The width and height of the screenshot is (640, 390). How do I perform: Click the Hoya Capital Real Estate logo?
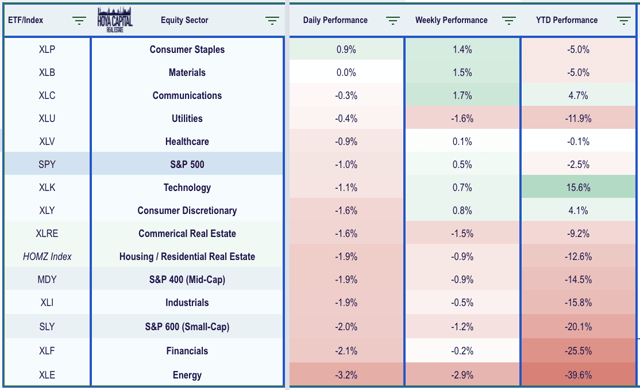click(x=115, y=20)
